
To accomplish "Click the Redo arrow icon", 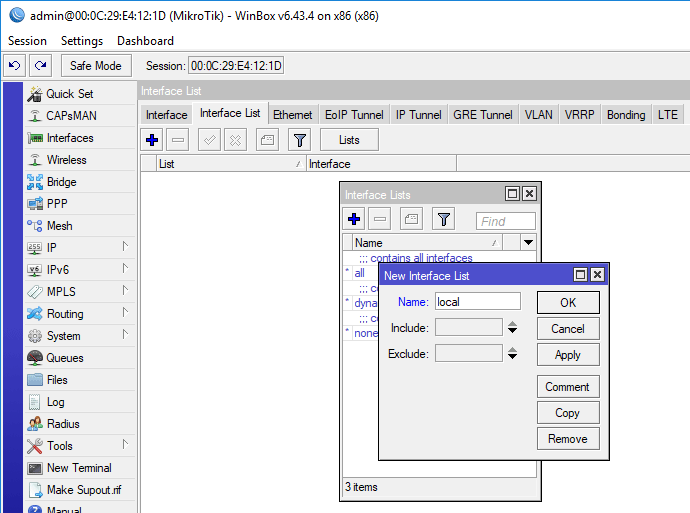I will point(41,66).
